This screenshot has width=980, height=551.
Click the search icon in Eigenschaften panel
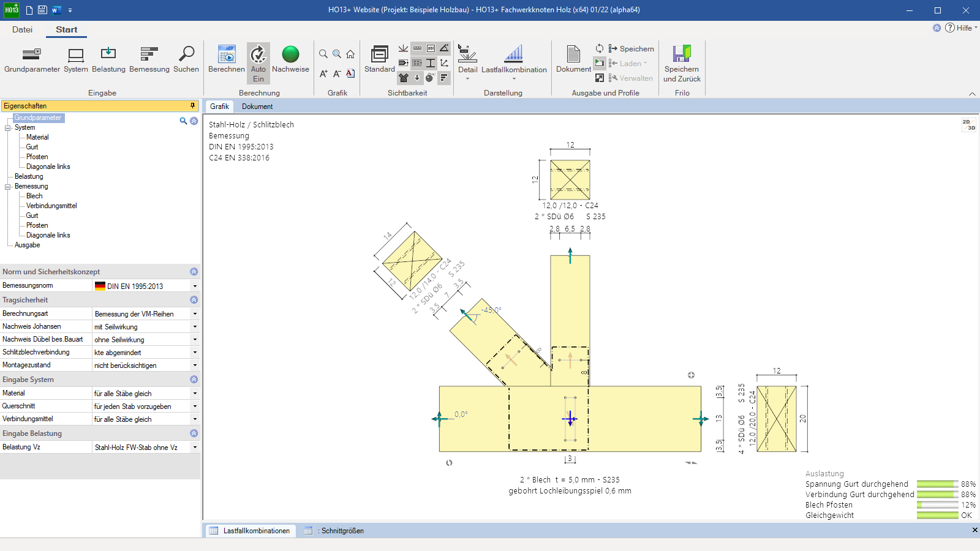(183, 121)
